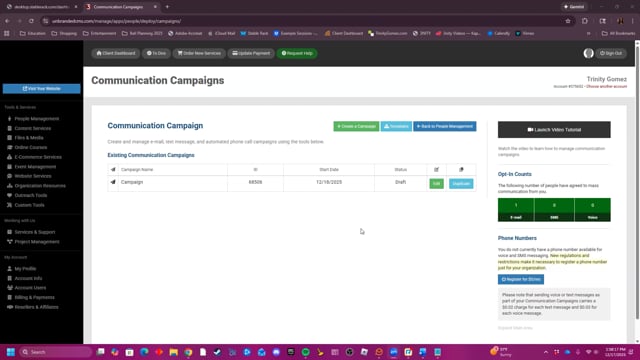Click the Sign Out button

[611, 53]
